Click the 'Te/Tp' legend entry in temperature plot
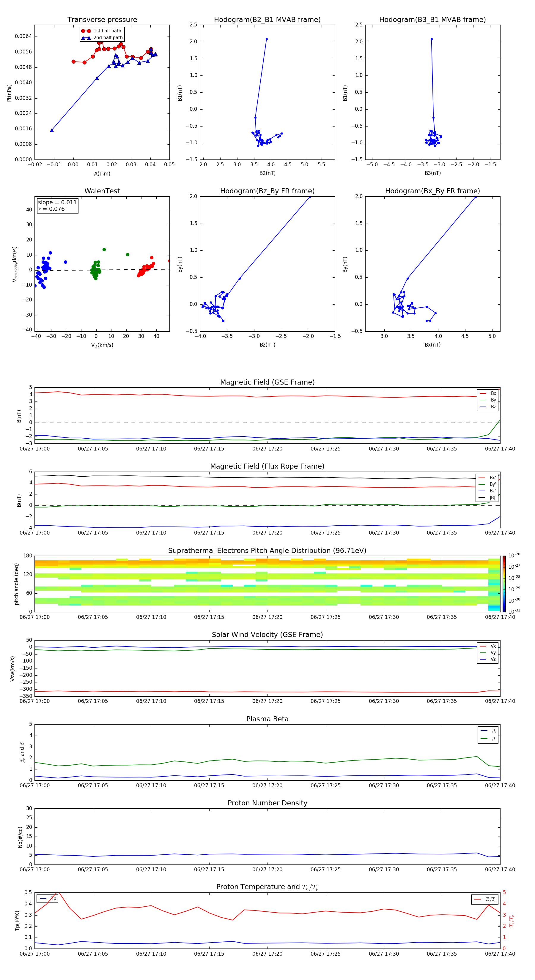Screen dimensions: 535x980 [485, 899]
